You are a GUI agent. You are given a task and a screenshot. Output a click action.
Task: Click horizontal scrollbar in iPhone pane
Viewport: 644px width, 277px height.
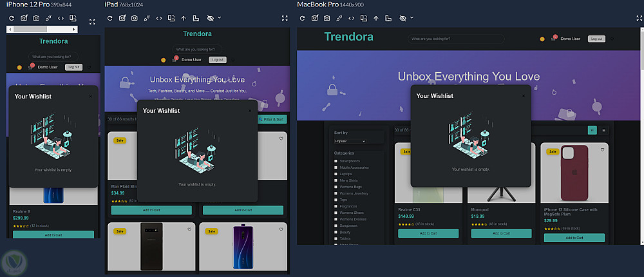[x=42, y=29]
